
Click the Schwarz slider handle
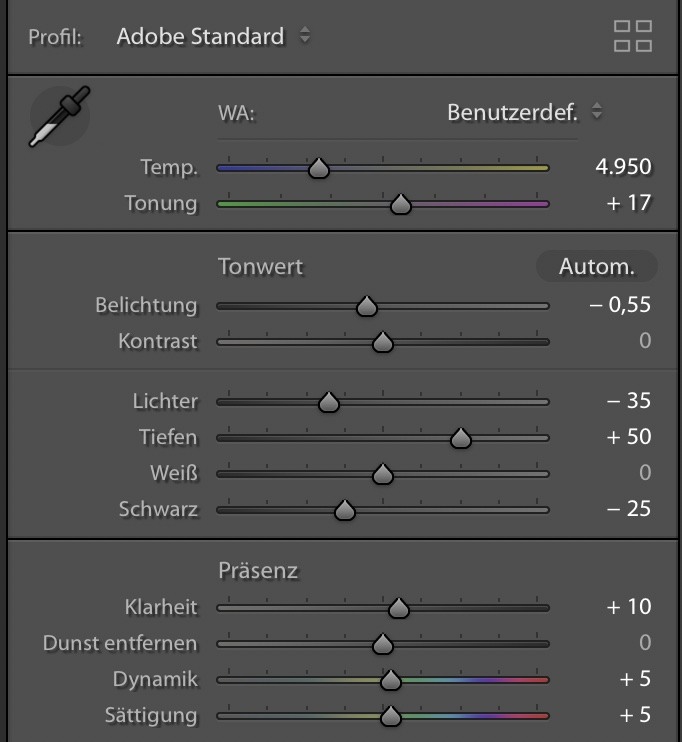(345, 510)
